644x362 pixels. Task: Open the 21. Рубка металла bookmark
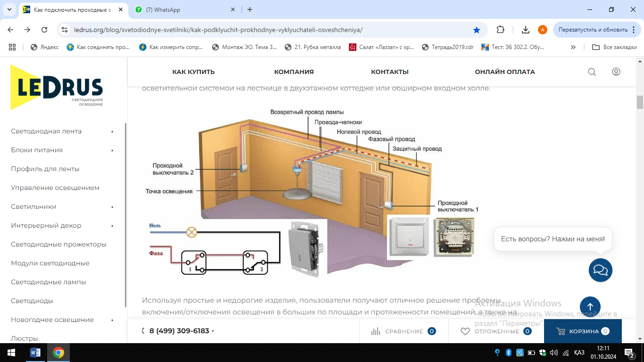pyautogui.click(x=313, y=47)
